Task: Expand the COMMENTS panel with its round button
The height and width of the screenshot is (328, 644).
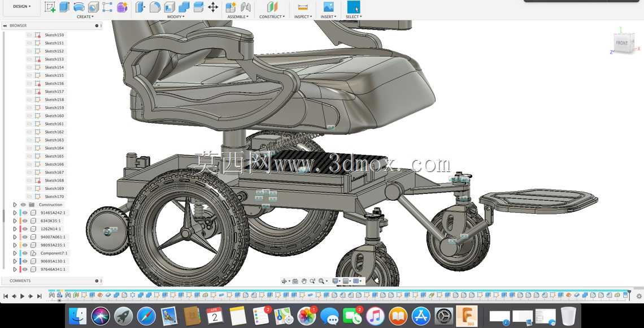Action: click(97, 280)
